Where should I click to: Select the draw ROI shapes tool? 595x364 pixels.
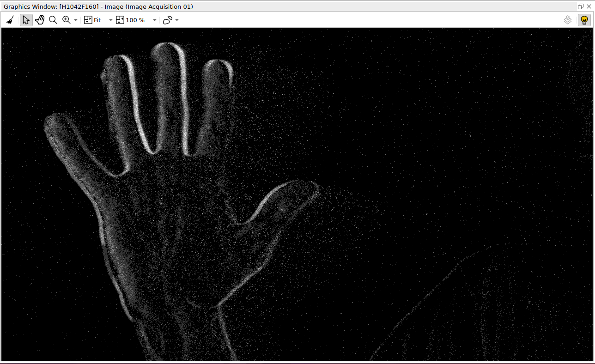point(167,20)
